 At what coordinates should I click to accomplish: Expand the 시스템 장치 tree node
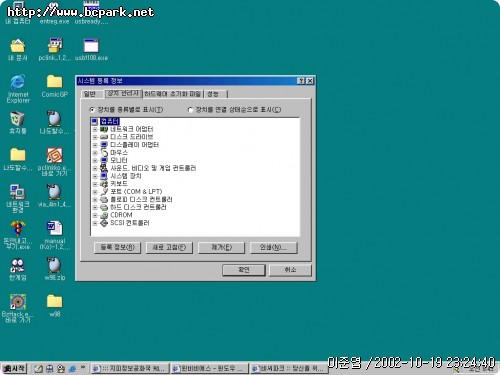pos(95,176)
